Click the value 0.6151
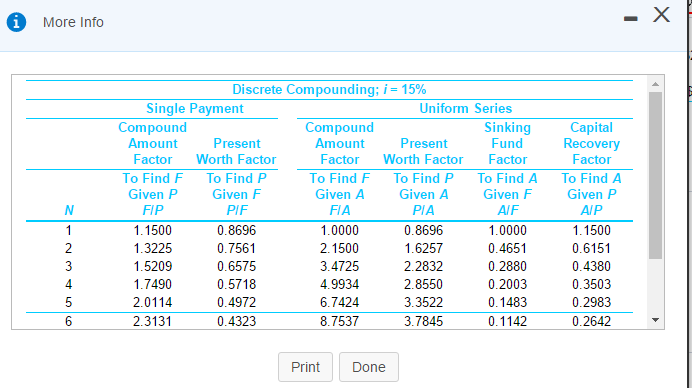The height and width of the screenshot is (388, 692). pos(591,249)
